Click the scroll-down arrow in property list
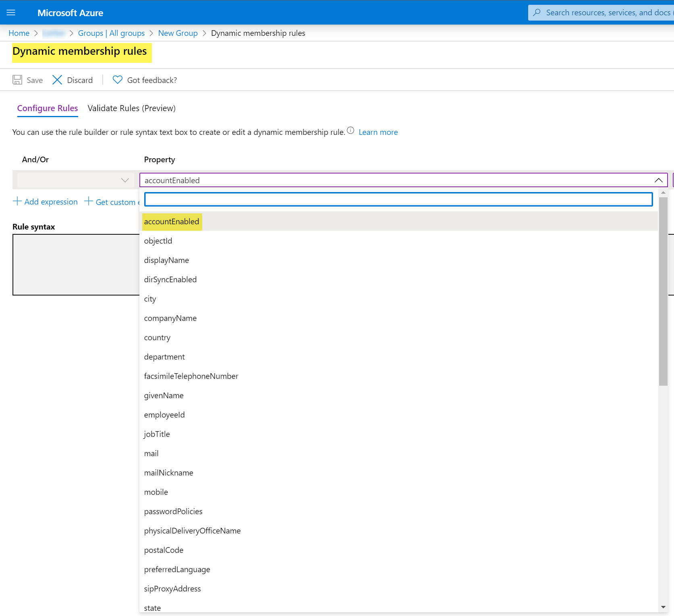This screenshot has height=616, width=674. [663, 608]
